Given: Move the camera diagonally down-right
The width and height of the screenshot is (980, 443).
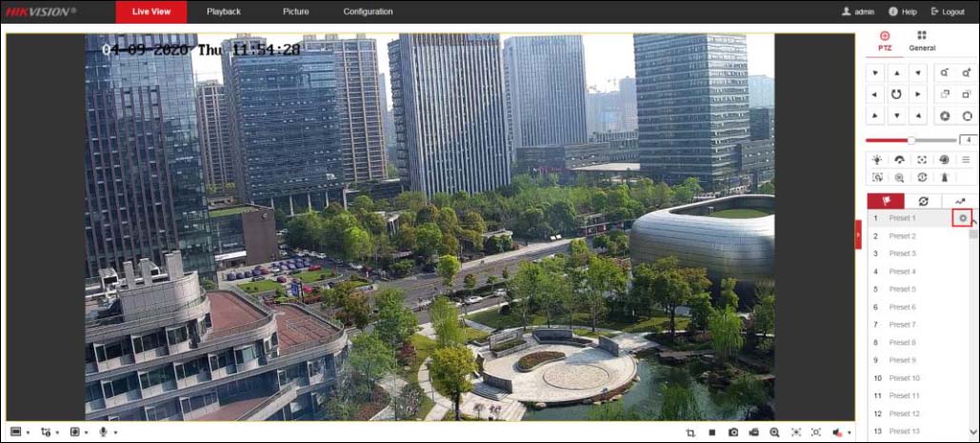Looking at the screenshot, I should [917, 115].
